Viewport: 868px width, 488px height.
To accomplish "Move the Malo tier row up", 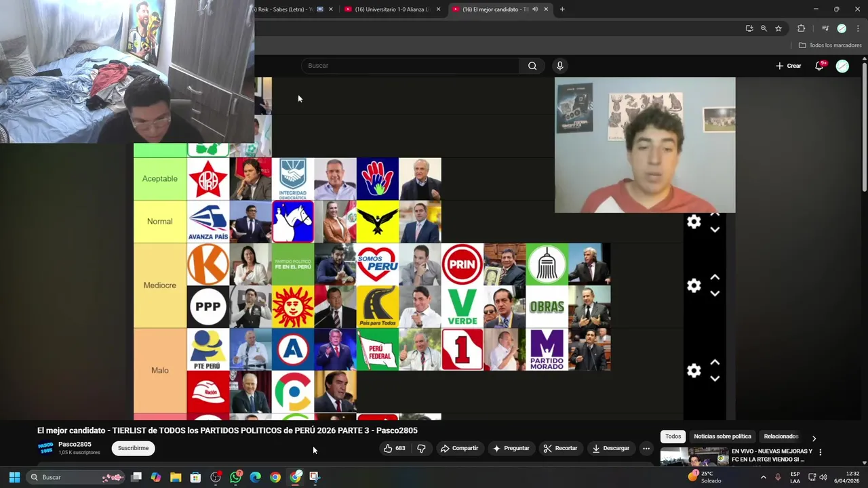I will pos(715,362).
